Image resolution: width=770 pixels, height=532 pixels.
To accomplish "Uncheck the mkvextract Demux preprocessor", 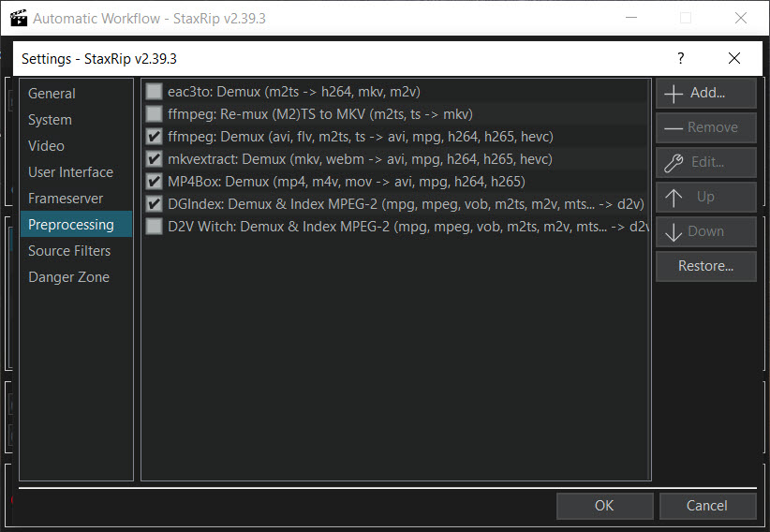I will point(155,158).
